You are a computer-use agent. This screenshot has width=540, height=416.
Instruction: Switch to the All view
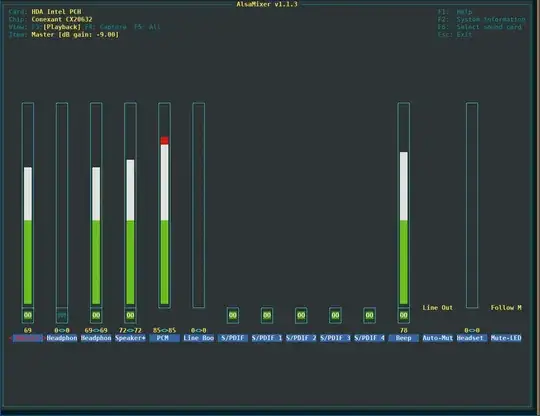(155, 27)
